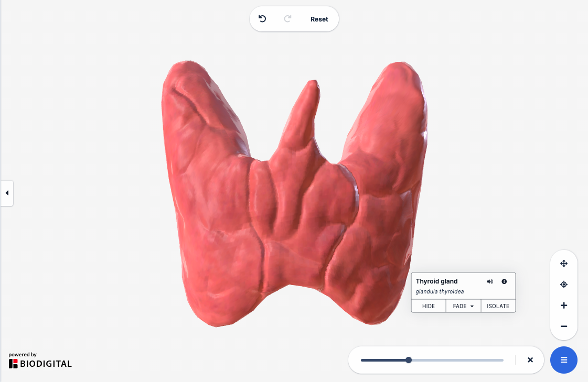Open the Fade dropdown
588x382 pixels.
463,306
